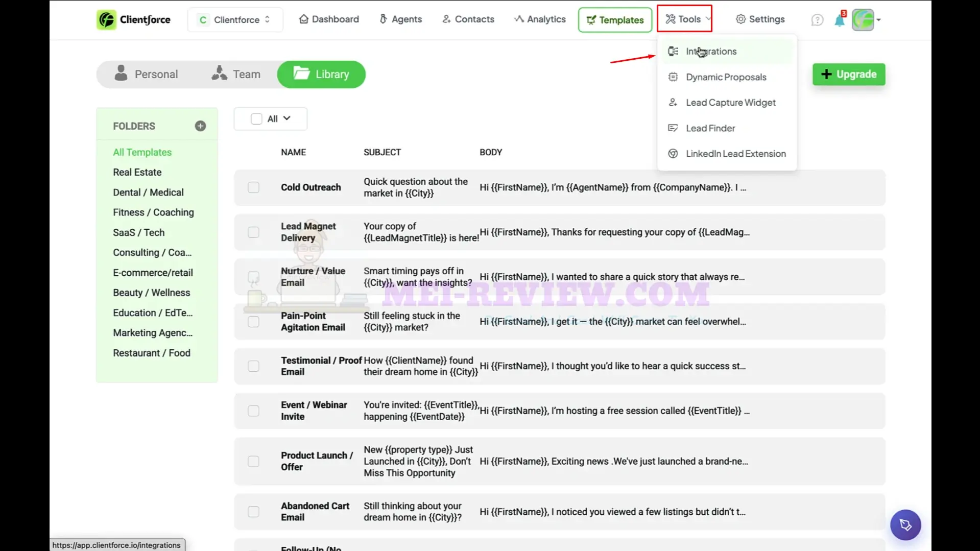
Task: Open the Analytics page
Action: (x=540, y=19)
